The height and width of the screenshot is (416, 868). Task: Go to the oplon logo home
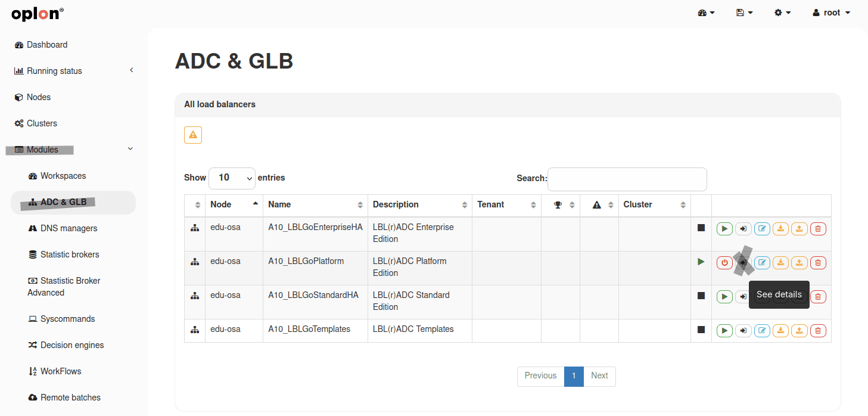pyautogui.click(x=38, y=13)
